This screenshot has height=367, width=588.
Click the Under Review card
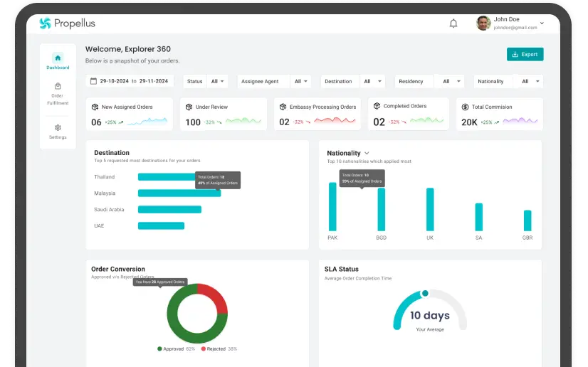[x=223, y=114]
